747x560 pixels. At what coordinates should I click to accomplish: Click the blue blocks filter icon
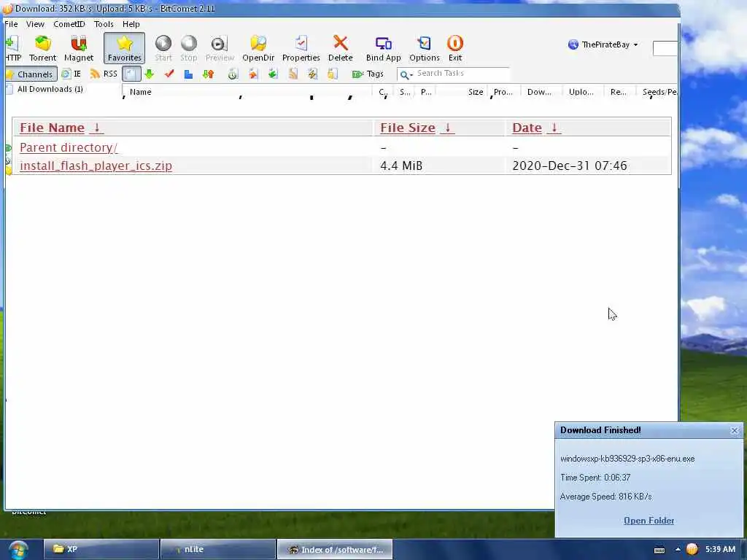pyautogui.click(x=189, y=74)
